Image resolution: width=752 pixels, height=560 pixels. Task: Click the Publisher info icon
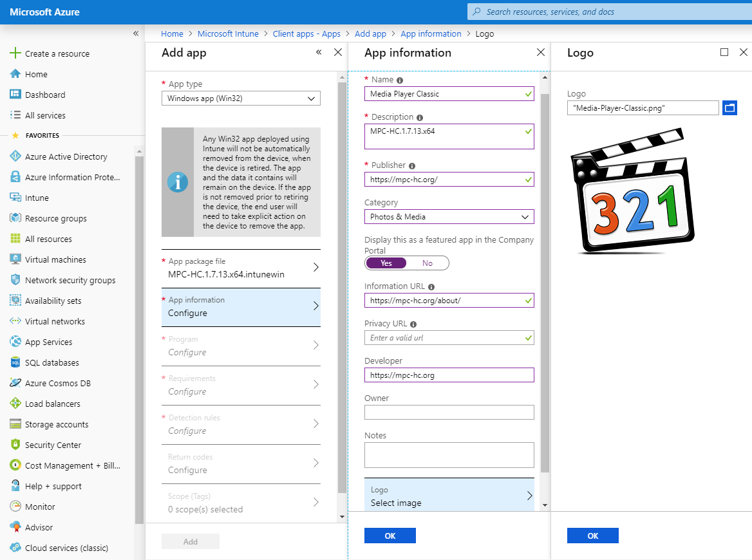412,165
